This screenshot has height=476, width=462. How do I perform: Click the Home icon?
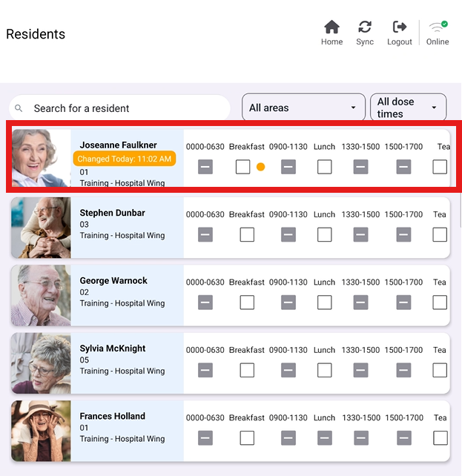331,27
